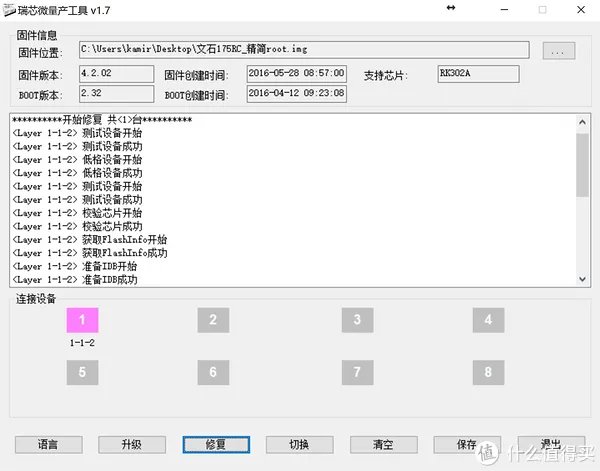This screenshot has width=600, height=471.
Task: Click the double-arrow icon in title bar
Action: coord(451,8)
